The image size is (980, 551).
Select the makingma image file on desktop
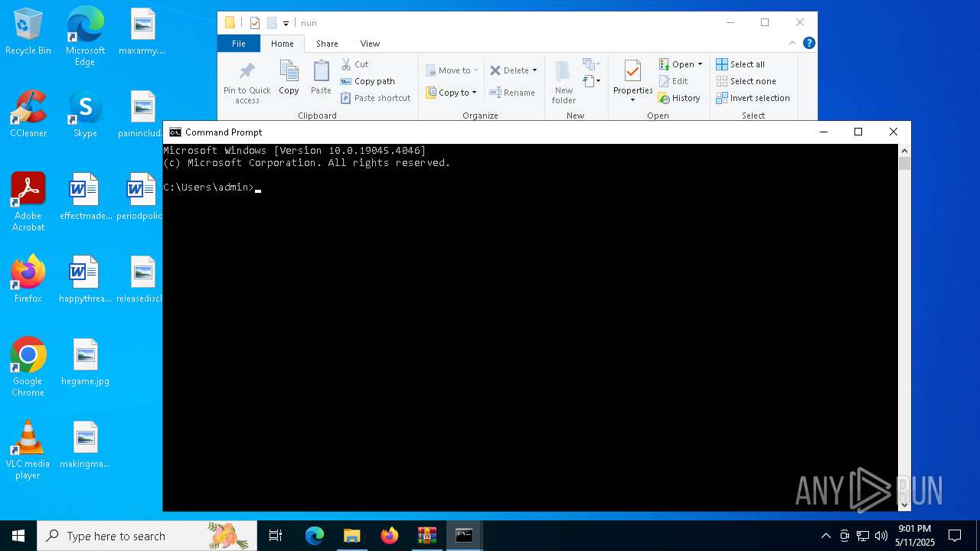[85, 445]
